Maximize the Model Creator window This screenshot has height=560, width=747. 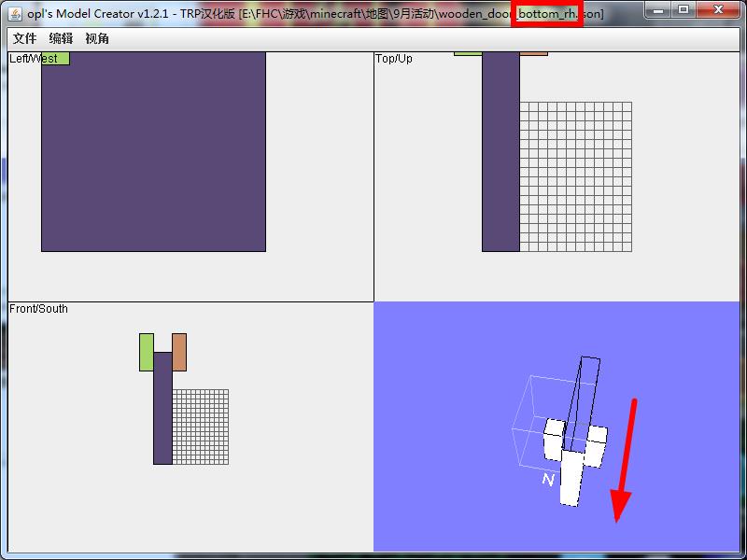point(684,10)
